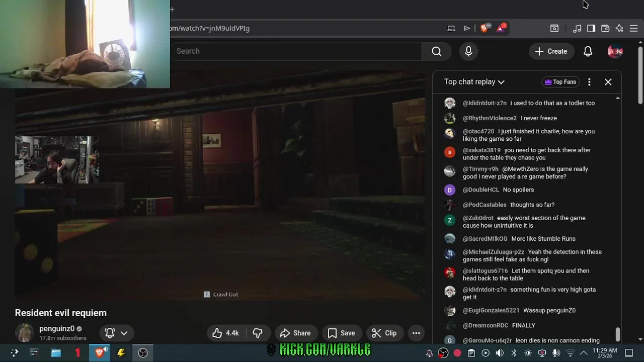Expand hidden system tray icons arrow
This screenshot has height=362, width=644.
tap(584, 353)
